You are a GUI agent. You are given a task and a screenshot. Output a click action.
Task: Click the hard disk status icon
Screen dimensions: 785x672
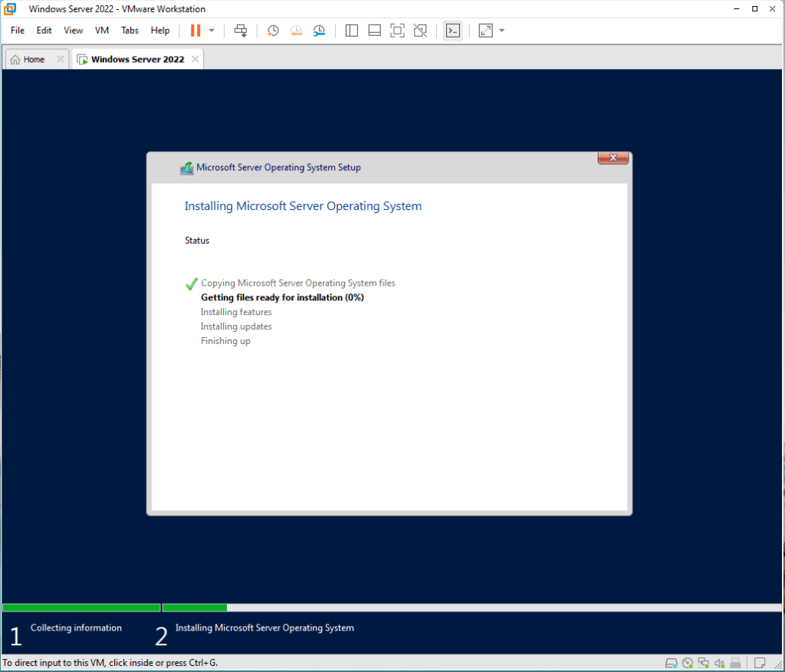(x=671, y=663)
